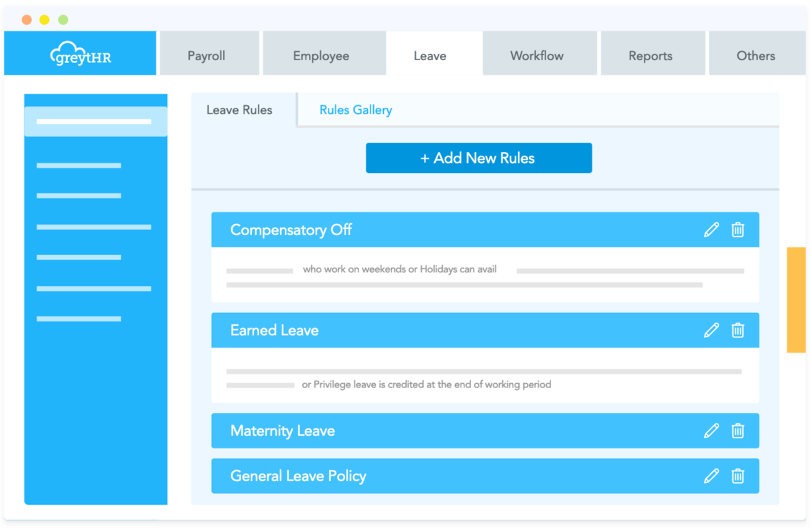Click the orange scroll indicator on right edge
The height and width of the screenshot is (532, 811).
coord(797,298)
